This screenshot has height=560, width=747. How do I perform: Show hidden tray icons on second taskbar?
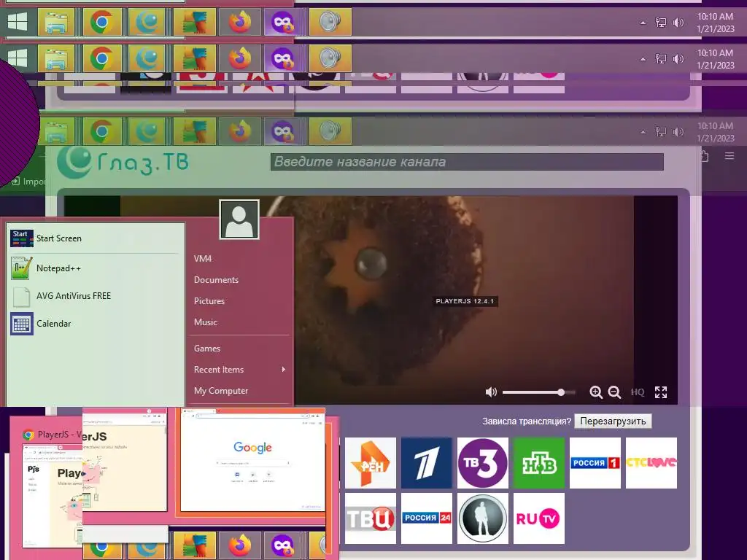pos(643,59)
